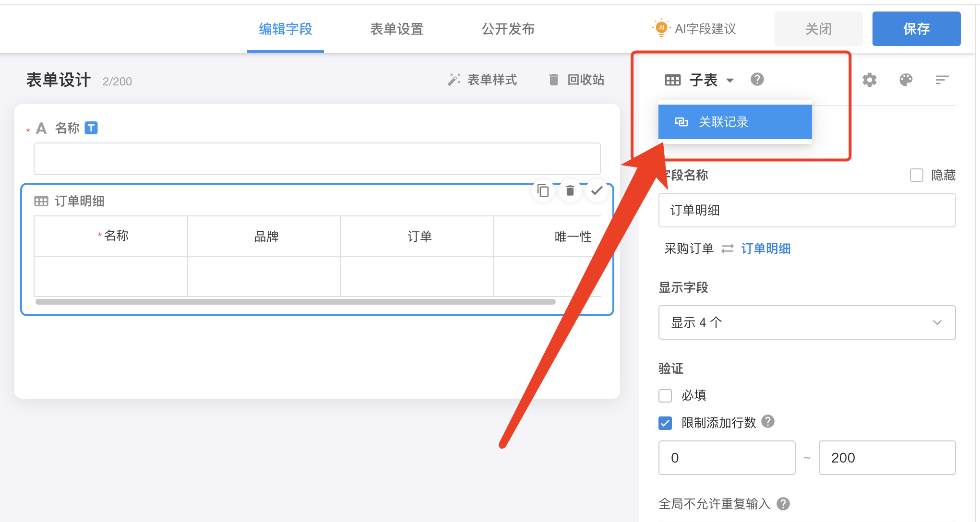Open AI字段建议 lightbulb suggestion
Viewport: 980px width, 522px height.
694,29
